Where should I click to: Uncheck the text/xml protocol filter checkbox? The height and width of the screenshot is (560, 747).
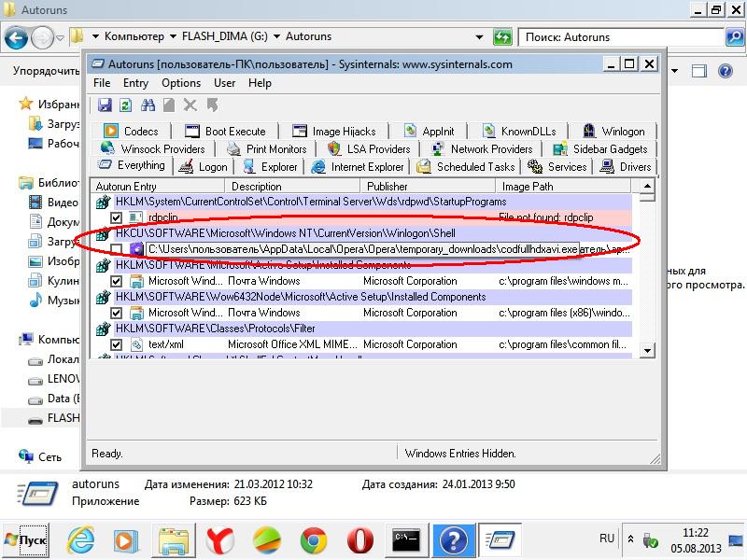(x=117, y=344)
